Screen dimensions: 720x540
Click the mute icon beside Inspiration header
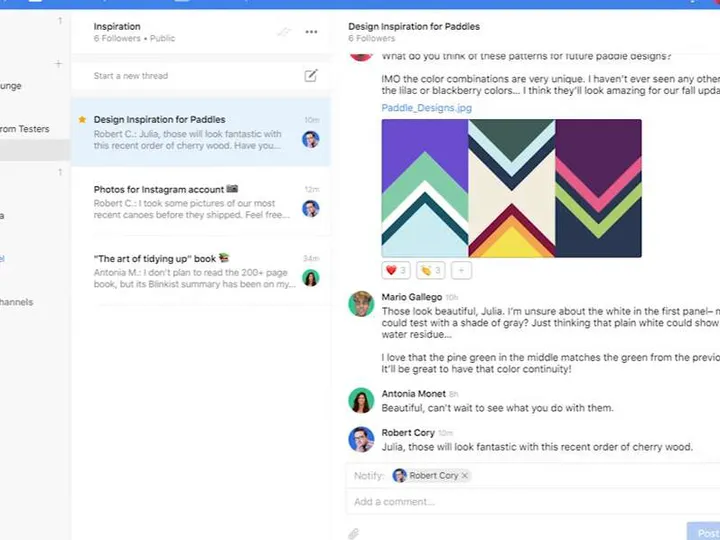pyautogui.click(x=284, y=32)
